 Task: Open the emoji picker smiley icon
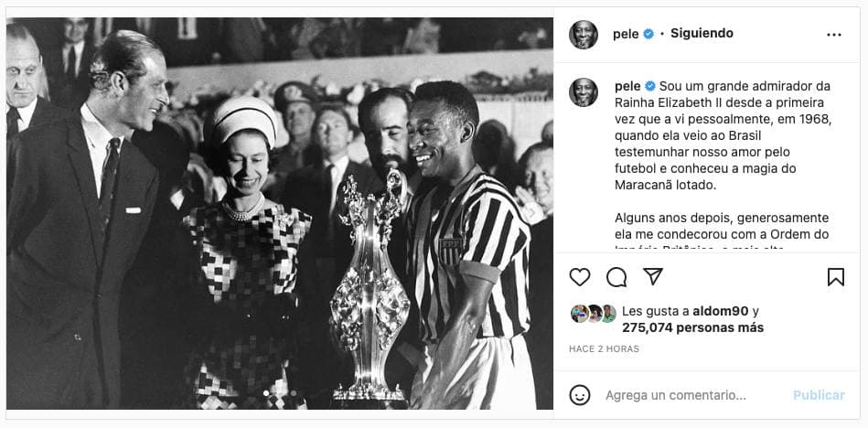click(x=580, y=395)
